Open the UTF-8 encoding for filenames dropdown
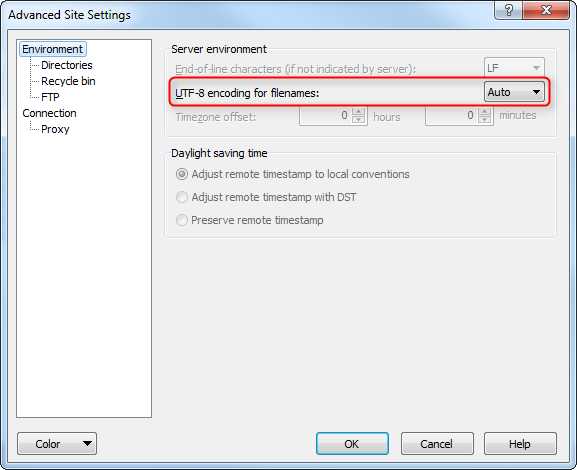This screenshot has width=577, height=470. pyautogui.click(x=514, y=92)
